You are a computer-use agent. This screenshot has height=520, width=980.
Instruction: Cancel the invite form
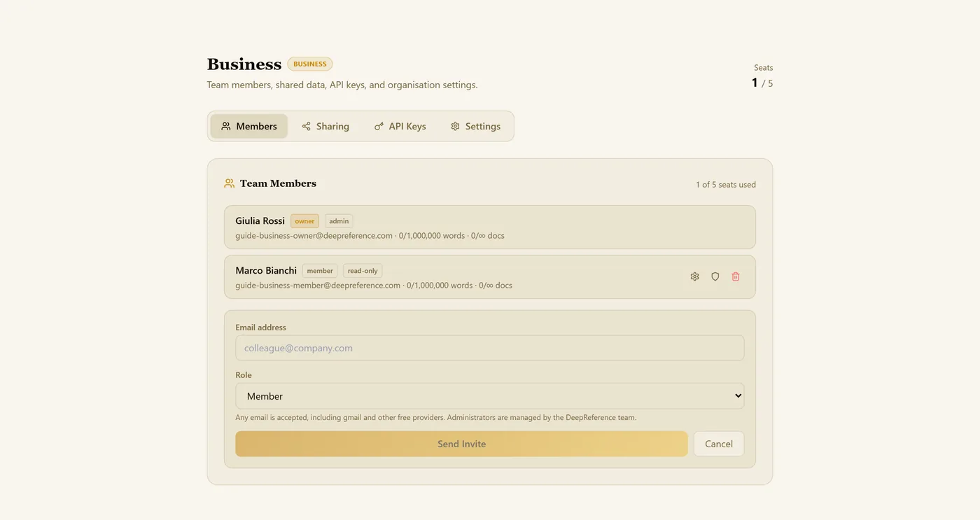click(719, 444)
